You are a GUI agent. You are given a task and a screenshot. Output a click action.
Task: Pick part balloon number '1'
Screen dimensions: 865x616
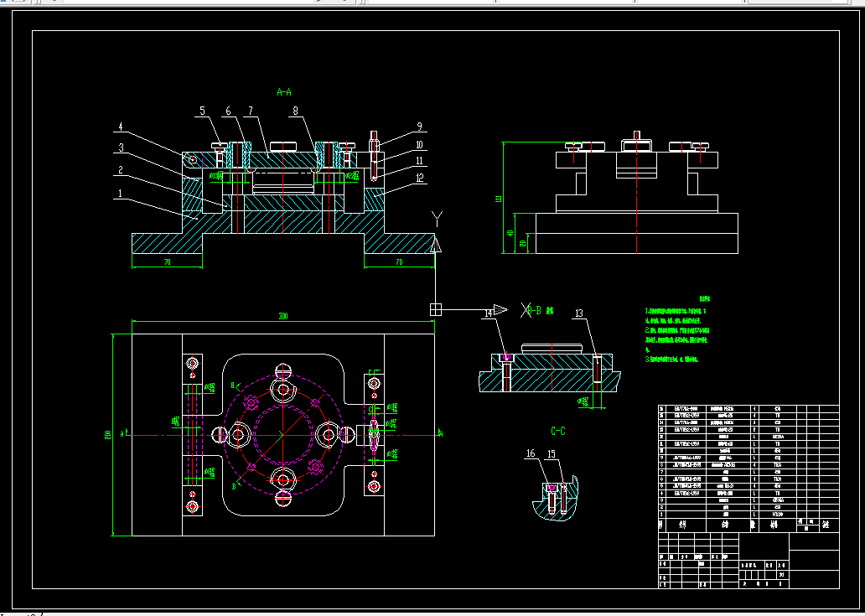[x=120, y=194]
